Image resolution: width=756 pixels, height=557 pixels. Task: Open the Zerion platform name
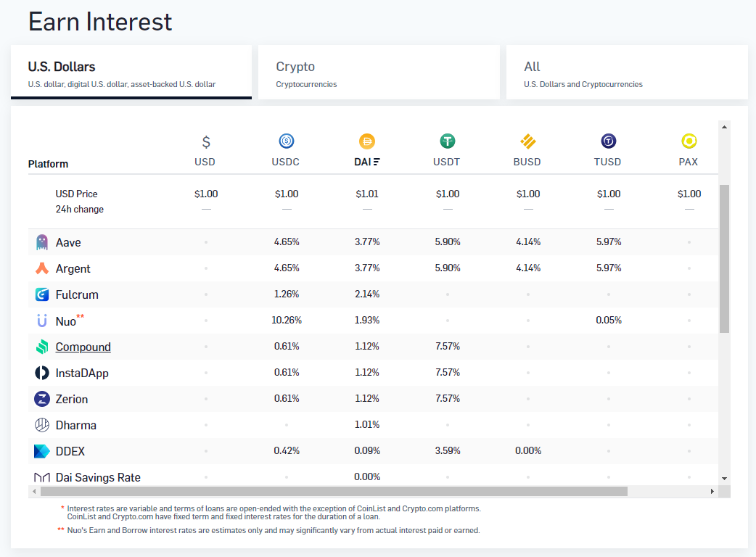pos(72,399)
